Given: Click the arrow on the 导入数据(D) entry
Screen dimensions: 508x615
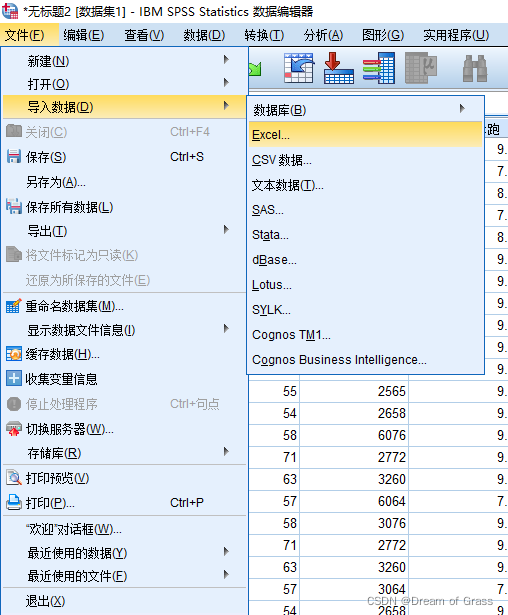Looking at the screenshot, I should [x=226, y=106].
